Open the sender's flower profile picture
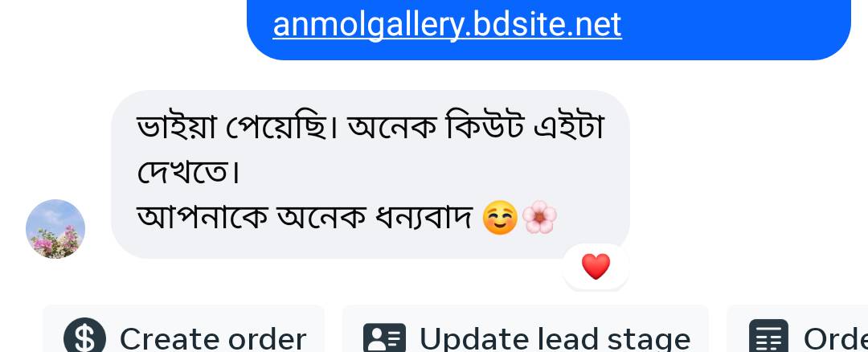Image resolution: width=868 pixels, height=352 pixels. pos(55,228)
